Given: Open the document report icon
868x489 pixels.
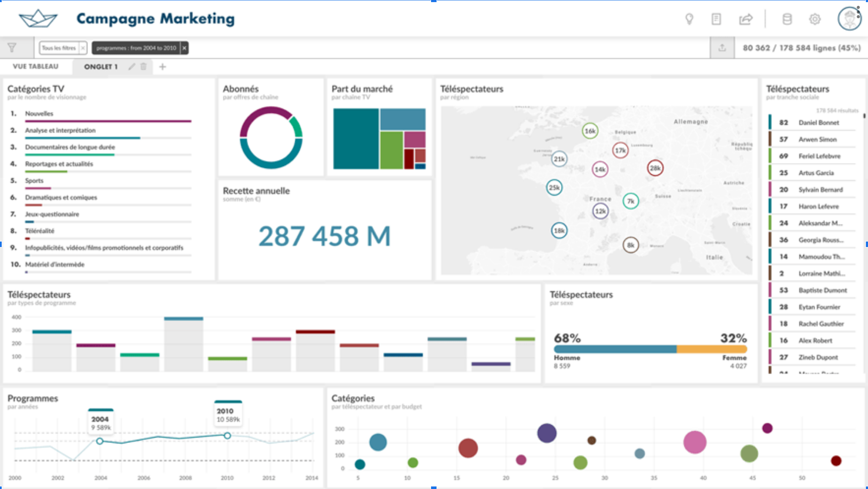Looking at the screenshot, I should (716, 19).
